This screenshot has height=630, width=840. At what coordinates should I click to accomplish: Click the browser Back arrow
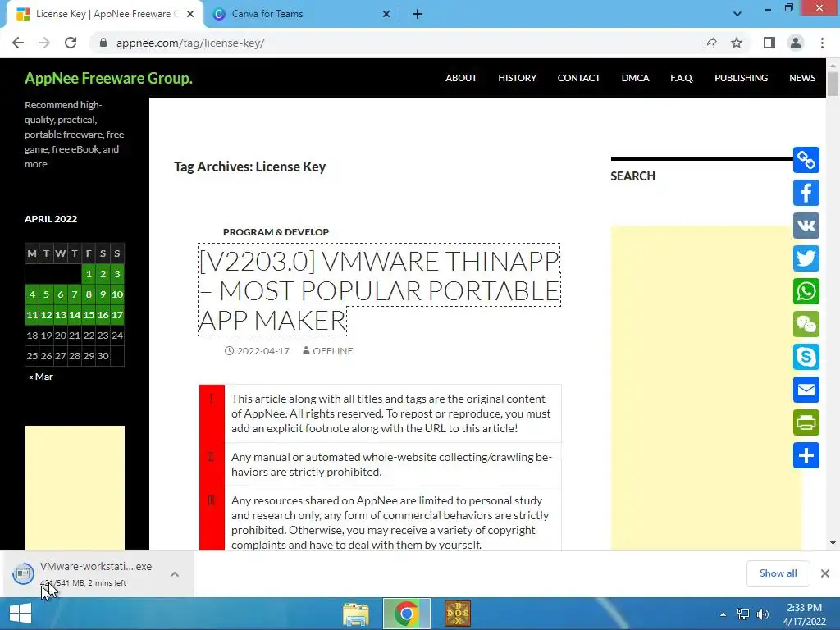click(18, 43)
